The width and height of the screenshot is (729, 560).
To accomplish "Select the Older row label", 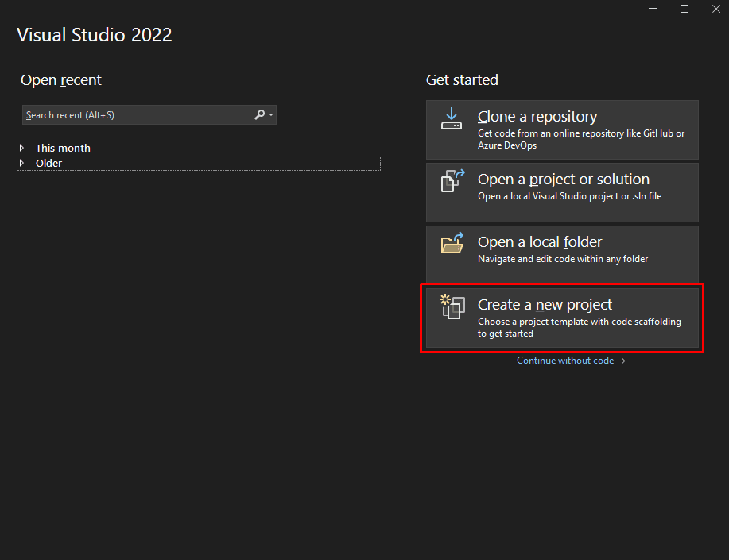I will coord(48,163).
